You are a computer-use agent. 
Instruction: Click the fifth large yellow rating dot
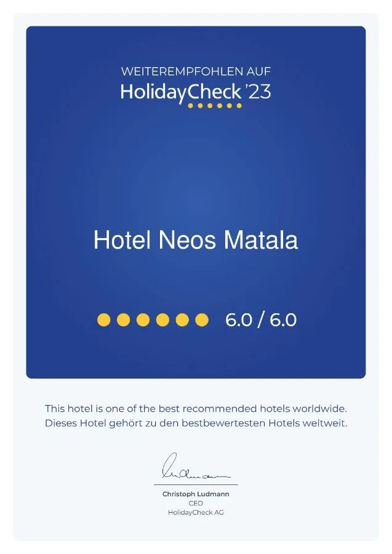point(182,319)
